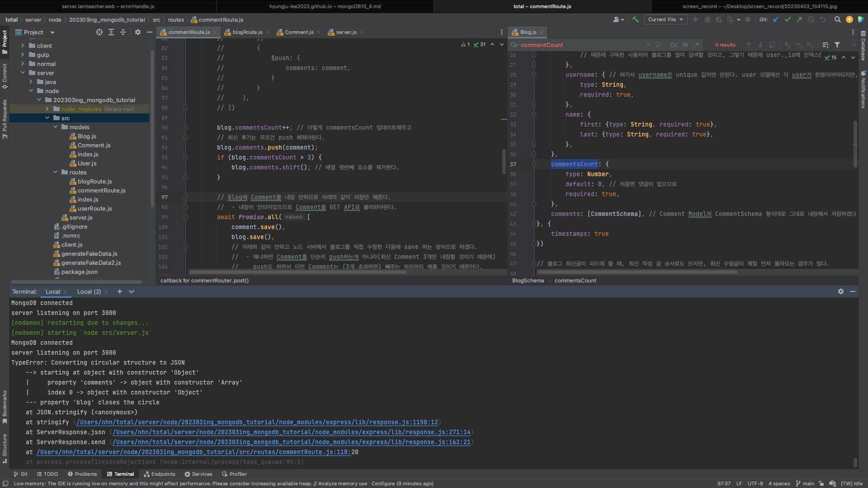Toggle Pull Requests side tool window

5,119
